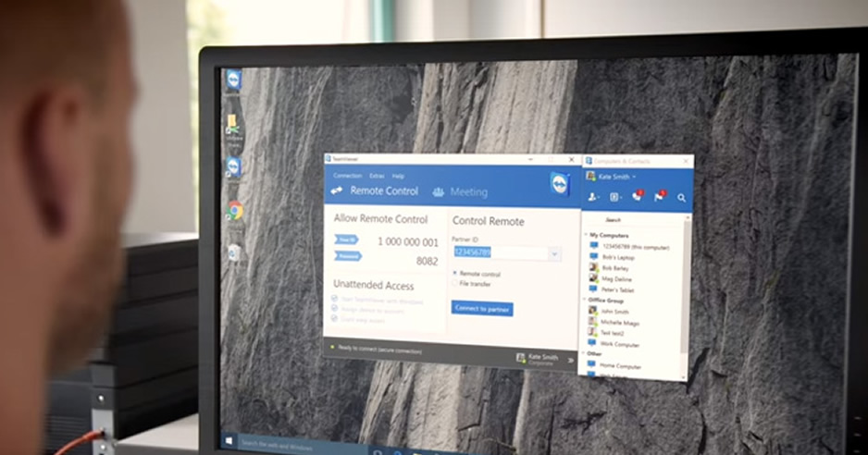This screenshot has height=455, width=868.
Task: Click the magnifier search icon in Contacts
Action: (x=681, y=198)
